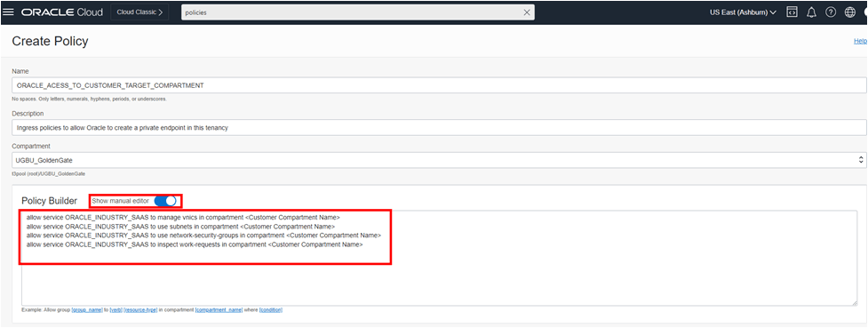Viewport: 868px width, 328px height.
Task: Click the resource-type example link
Action: click(x=140, y=309)
